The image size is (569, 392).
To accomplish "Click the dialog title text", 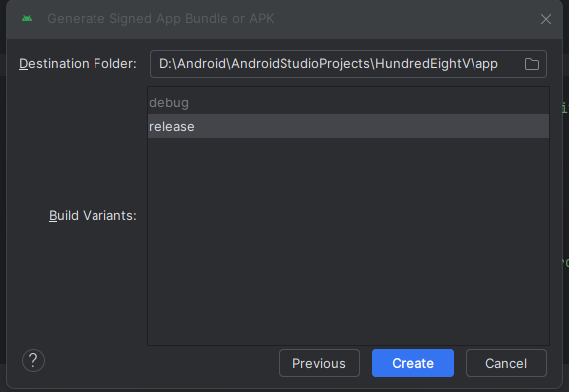I will coord(160,19).
